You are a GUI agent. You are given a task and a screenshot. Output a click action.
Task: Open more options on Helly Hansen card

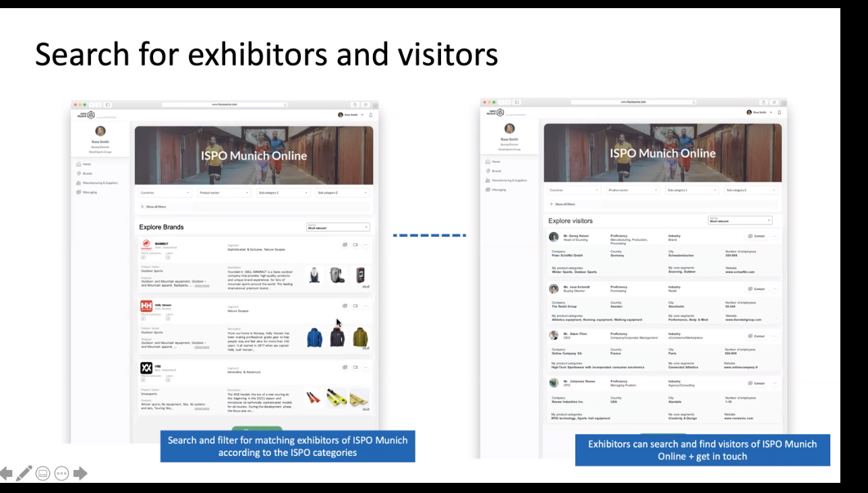[366, 306]
